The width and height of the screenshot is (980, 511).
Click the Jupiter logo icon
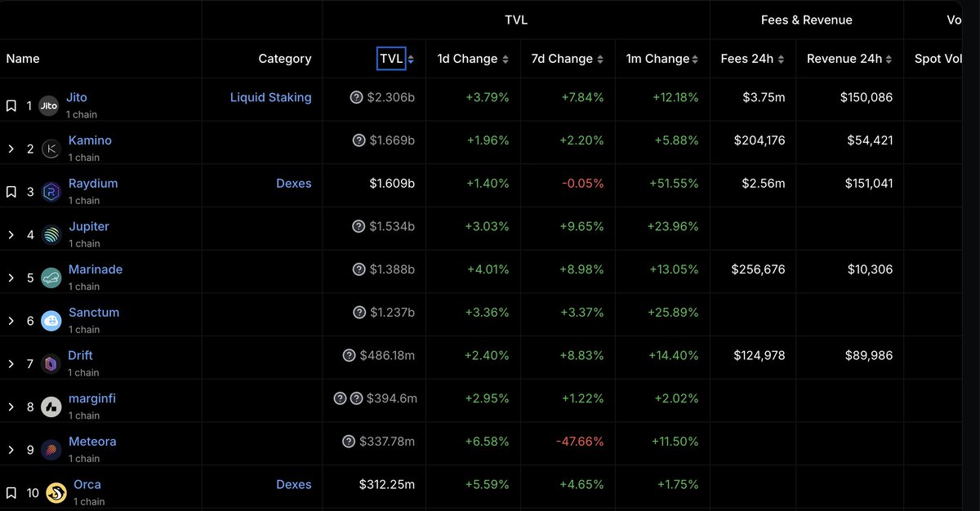(51, 235)
